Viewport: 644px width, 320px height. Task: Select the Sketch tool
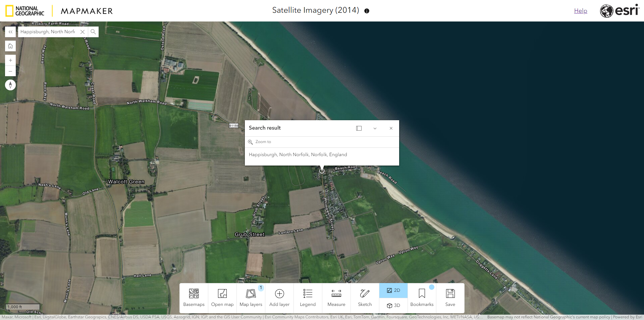click(x=365, y=298)
